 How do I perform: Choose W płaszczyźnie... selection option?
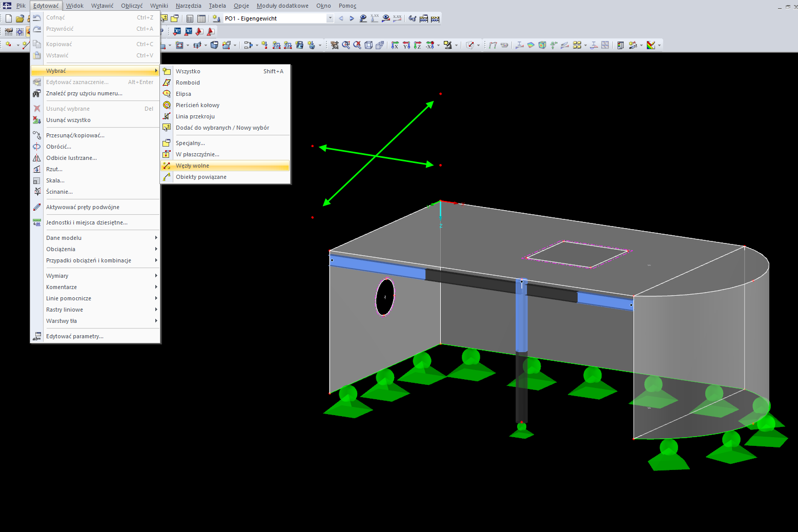click(x=226, y=154)
